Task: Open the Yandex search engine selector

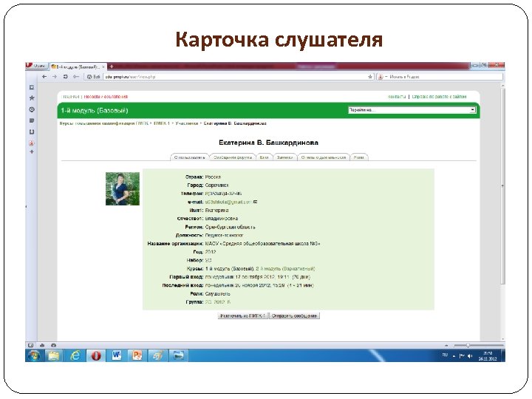Action: tap(382, 77)
